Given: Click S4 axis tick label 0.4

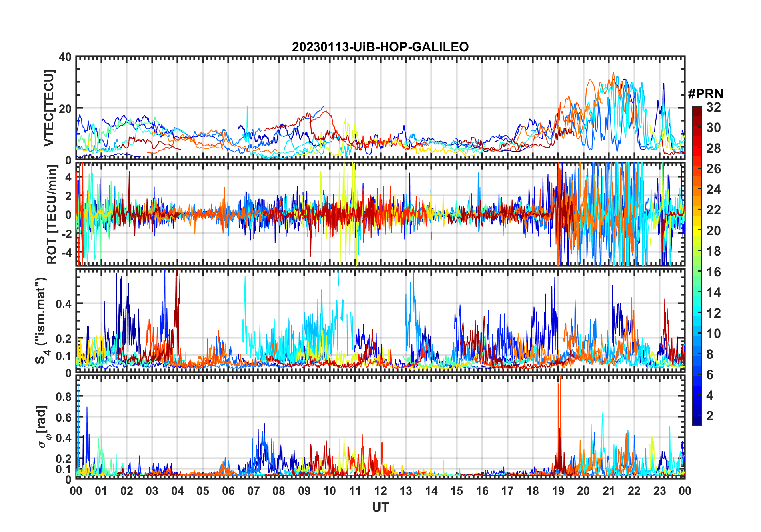Looking at the screenshot, I should [63, 304].
